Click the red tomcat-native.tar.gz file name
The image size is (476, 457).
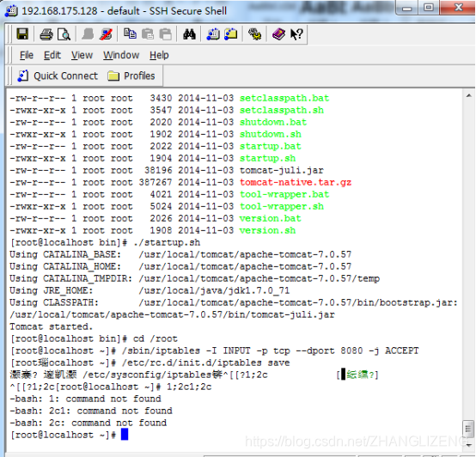296,182
